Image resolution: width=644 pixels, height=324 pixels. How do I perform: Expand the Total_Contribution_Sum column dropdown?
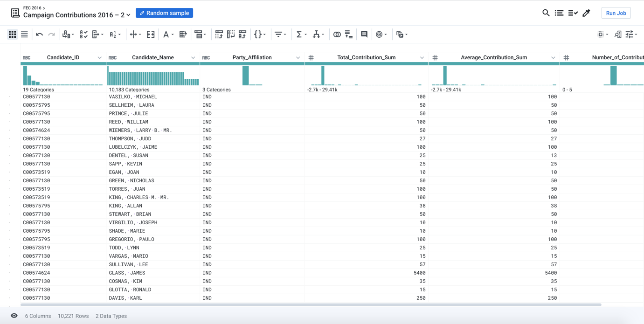(x=422, y=58)
